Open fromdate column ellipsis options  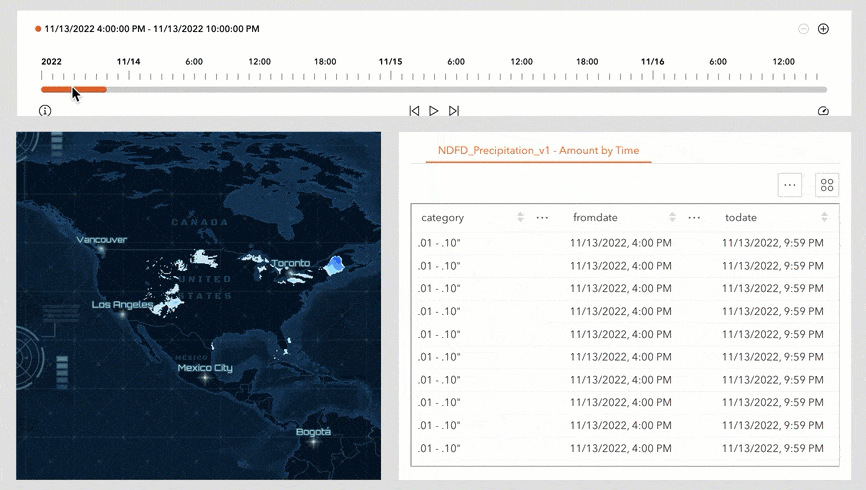pos(694,217)
